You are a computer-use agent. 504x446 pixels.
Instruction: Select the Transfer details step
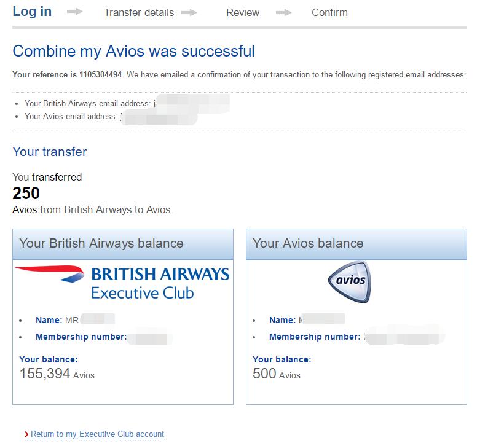pos(139,12)
